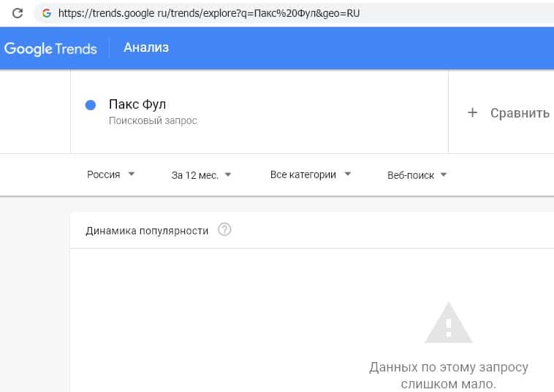Expand the Веб-поиск search type dropdown
This screenshot has width=554, height=392.
pyautogui.click(x=417, y=175)
